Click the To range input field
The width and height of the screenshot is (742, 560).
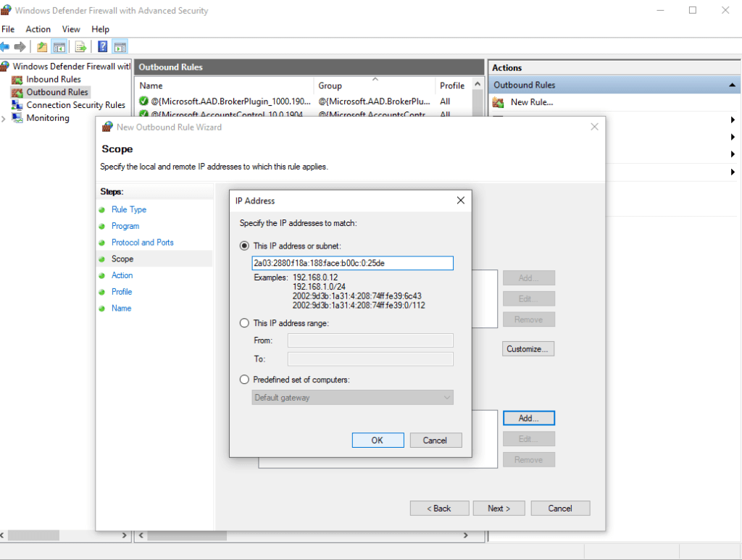coord(370,359)
